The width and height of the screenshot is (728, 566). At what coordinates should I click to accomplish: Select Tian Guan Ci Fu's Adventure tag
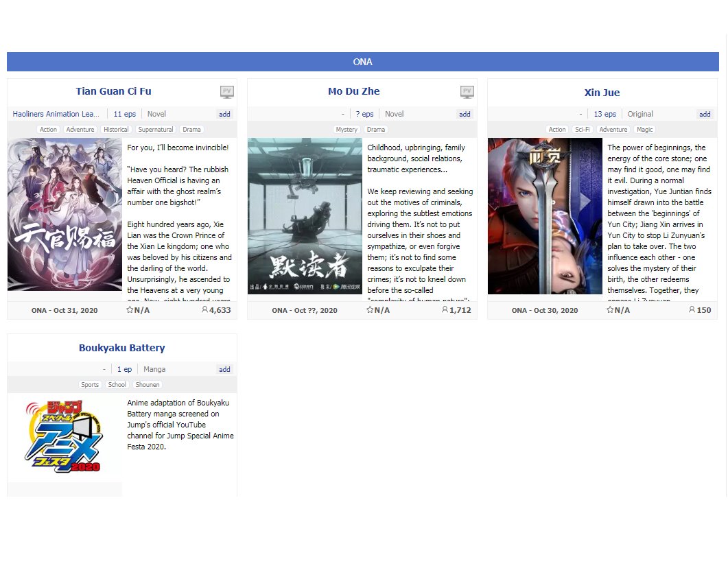tap(80, 130)
